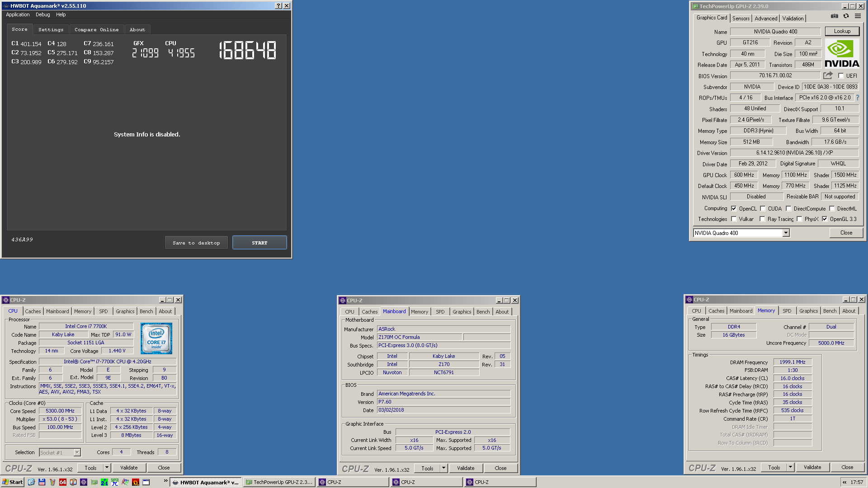
Task: Open the Socket #1 selection dropdown
Action: (x=77, y=452)
